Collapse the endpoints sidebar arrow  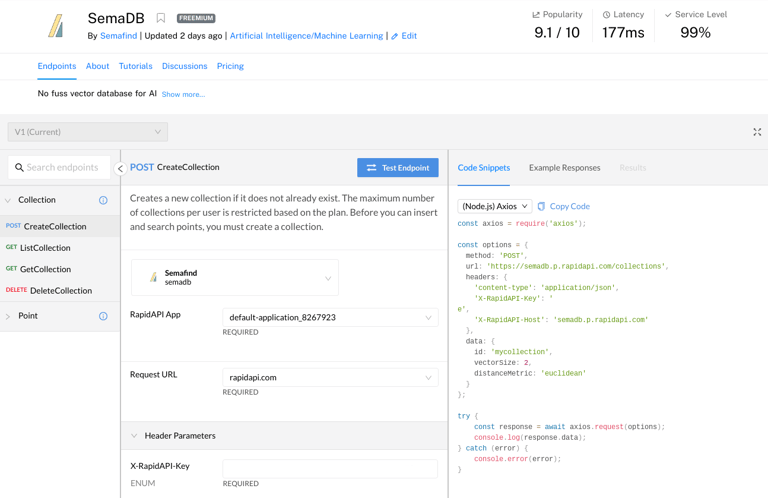tap(120, 168)
